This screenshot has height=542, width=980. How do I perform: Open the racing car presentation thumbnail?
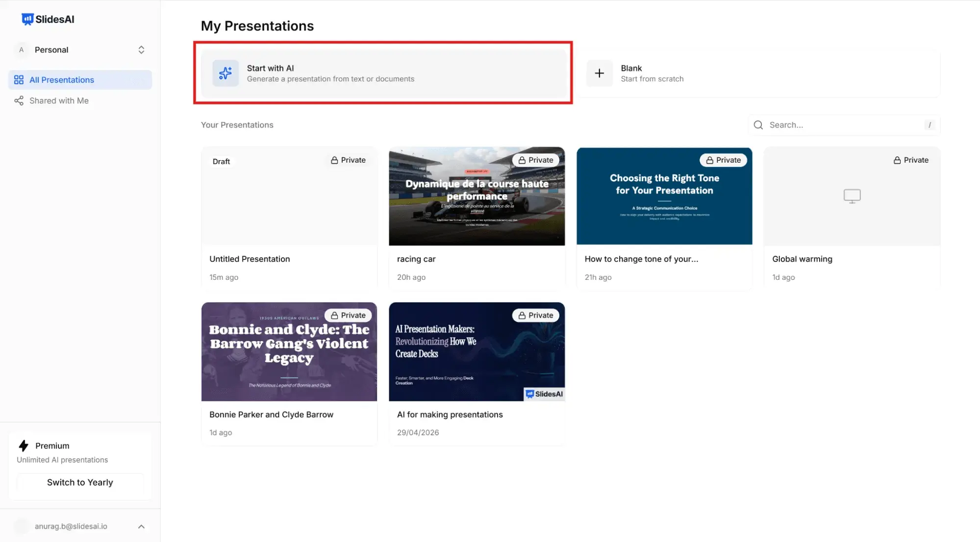tap(477, 196)
